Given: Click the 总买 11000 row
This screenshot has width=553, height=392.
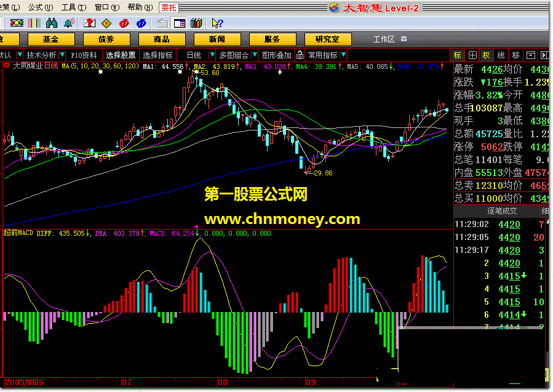Looking at the screenshot, I should (x=501, y=198).
